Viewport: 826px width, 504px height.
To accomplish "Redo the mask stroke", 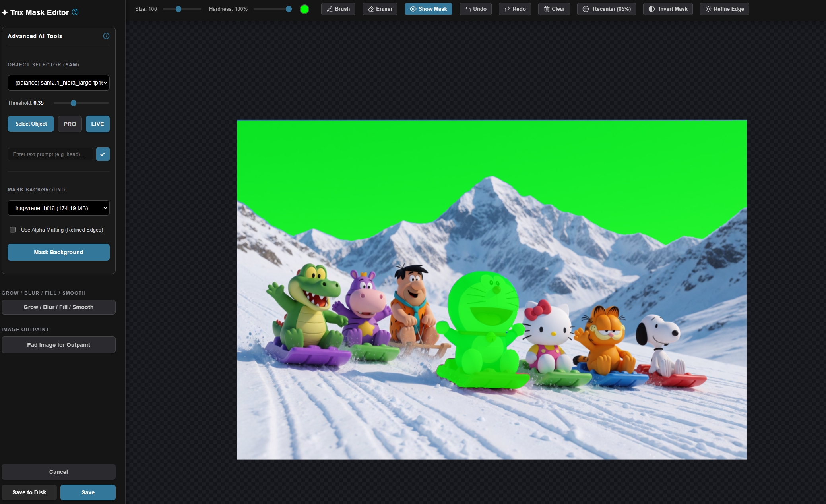I will [x=515, y=9].
